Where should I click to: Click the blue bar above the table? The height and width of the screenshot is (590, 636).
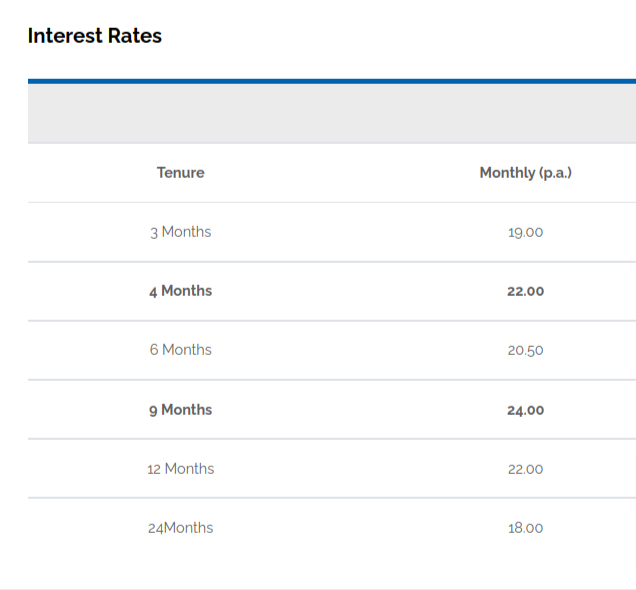pyautogui.click(x=332, y=82)
